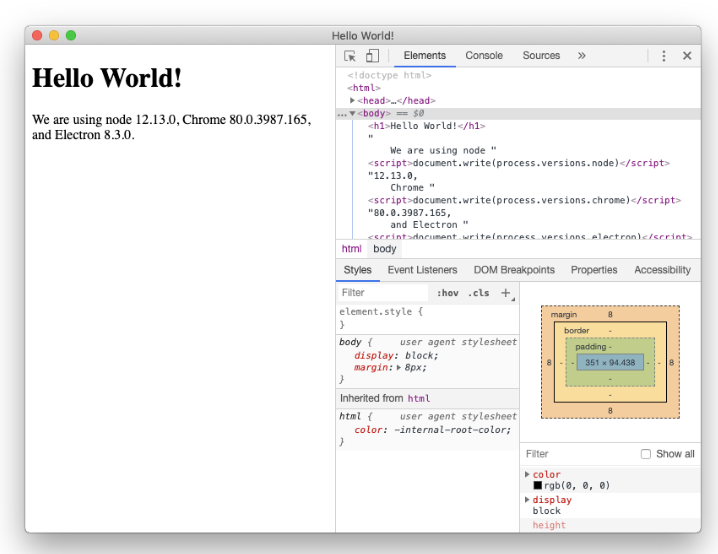Enable the Show all checkbox

click(x=646, y=454)
